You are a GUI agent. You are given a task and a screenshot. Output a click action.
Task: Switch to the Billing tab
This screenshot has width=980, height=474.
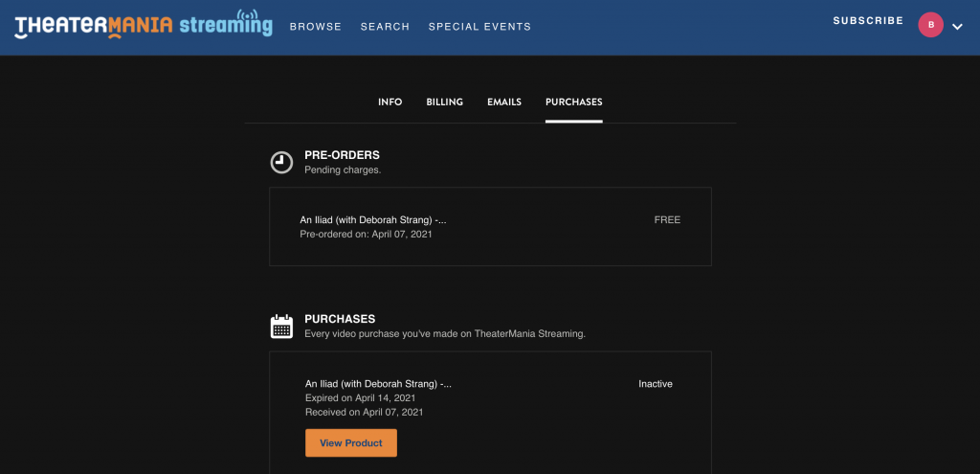click(x=444, y=102)
